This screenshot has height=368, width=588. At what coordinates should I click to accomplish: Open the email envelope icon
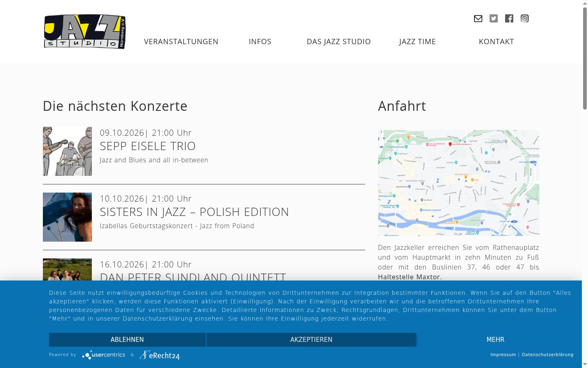[478, 18]
